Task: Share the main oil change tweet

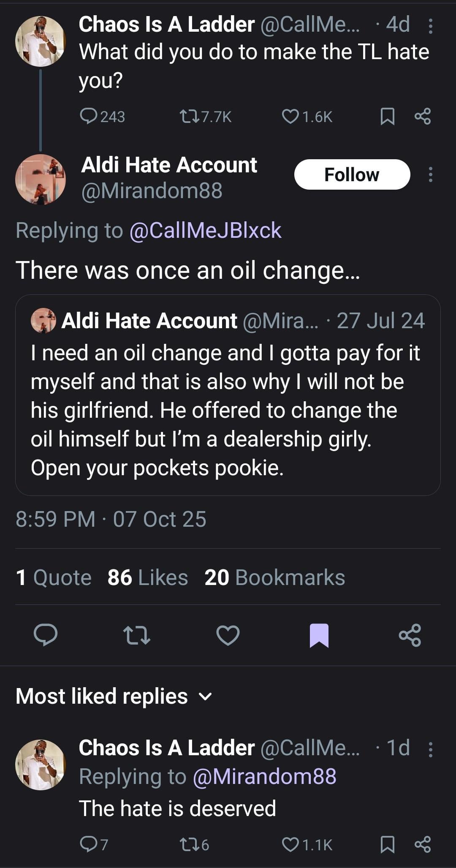Action: 410,635
